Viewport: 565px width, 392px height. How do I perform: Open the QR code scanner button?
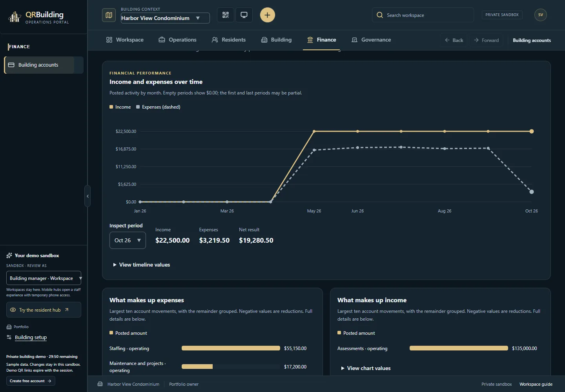(x=226, y=15)
